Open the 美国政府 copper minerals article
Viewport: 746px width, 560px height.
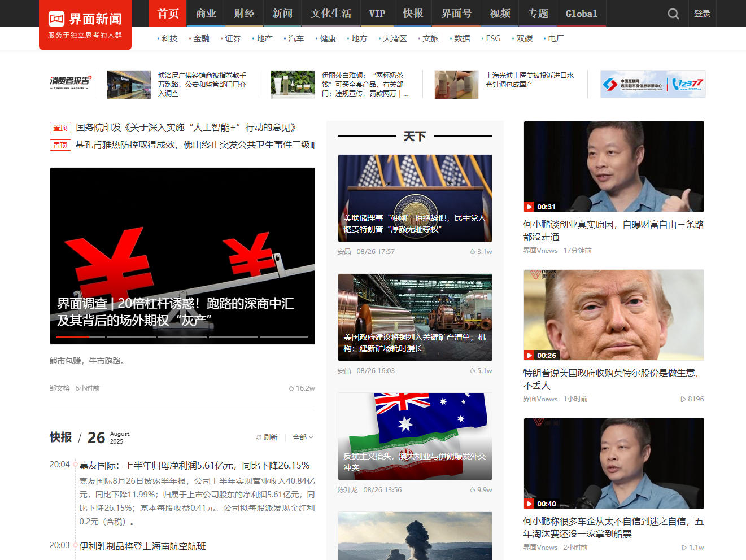[x=415, y=317]
